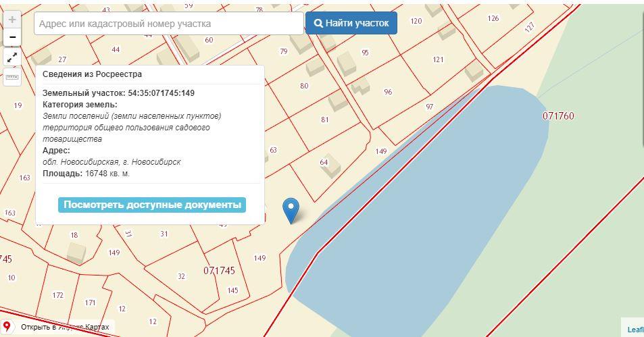This screenshot has width=644, height=337.
Task: Click cadastral quarter label 071745
Action: tap(220, 271)
